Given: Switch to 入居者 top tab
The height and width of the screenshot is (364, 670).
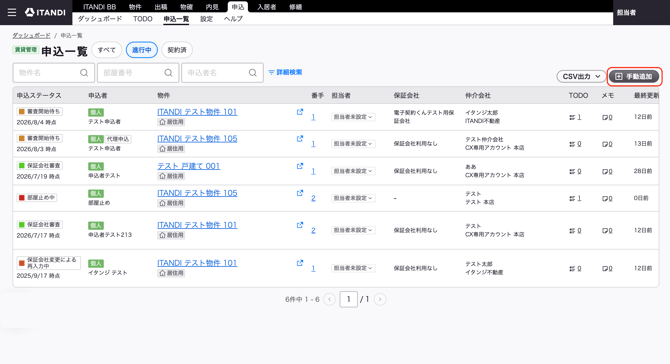Looking at the screenshot, I should point(267,6).
